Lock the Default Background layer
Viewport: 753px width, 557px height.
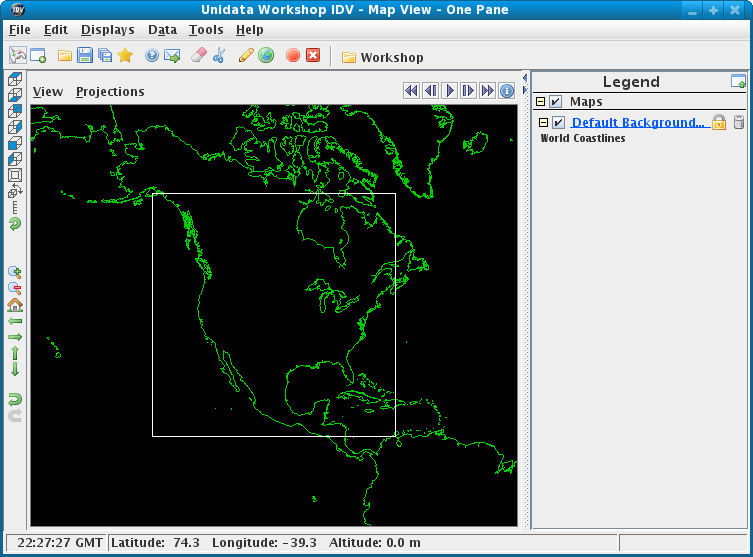click(x=718, y=122)
